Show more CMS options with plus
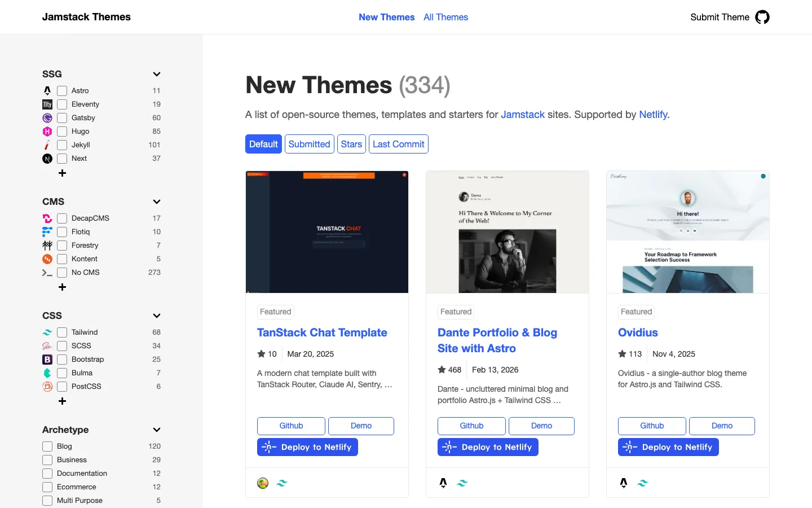Screen dimensions: 812x508 click(62, 287)
